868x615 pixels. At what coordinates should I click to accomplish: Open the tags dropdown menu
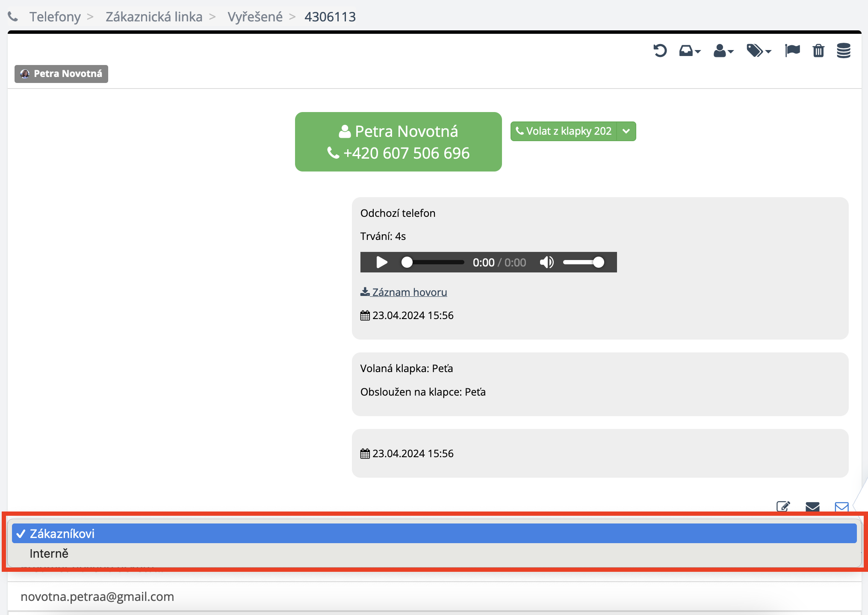(x=759, y=51)
